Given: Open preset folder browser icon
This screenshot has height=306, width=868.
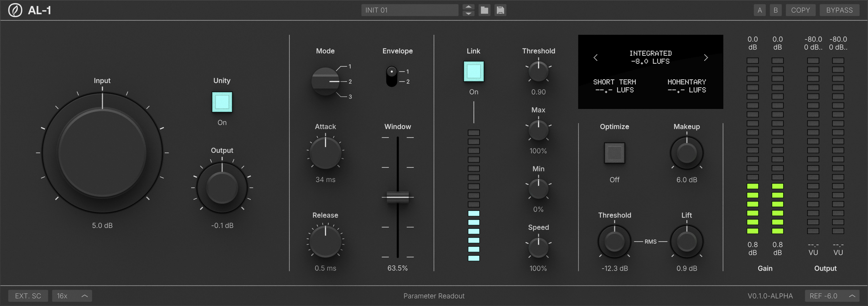Looking at the screenshot, I should (x=484, y=10).
